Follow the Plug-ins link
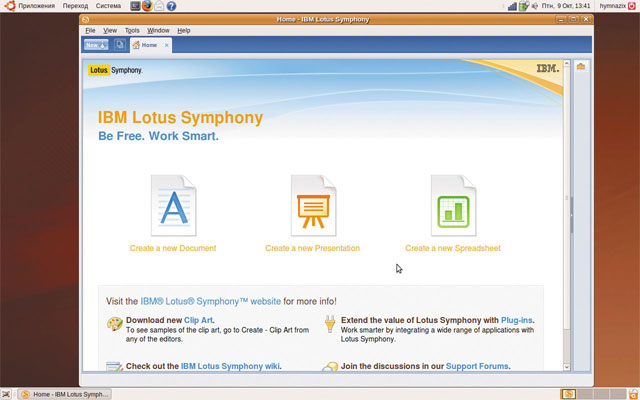Screen dimensions: 640x400 (x=517, y=320)
